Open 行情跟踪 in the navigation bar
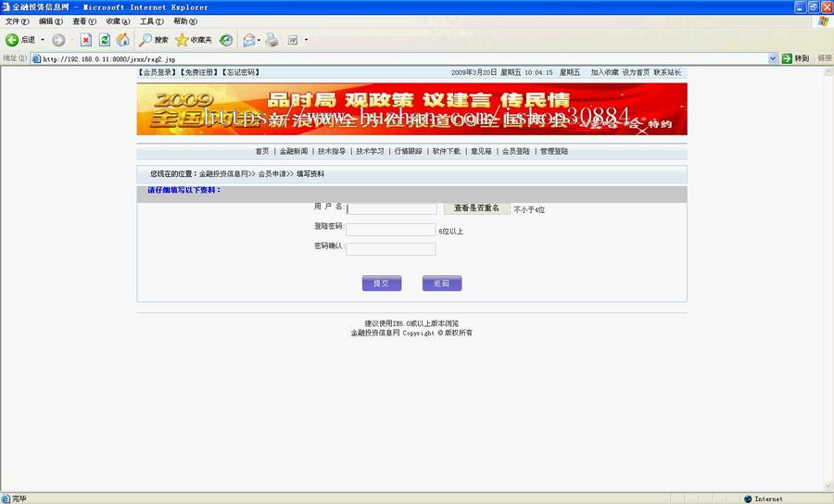834x504 pixels. pos(409,152)
